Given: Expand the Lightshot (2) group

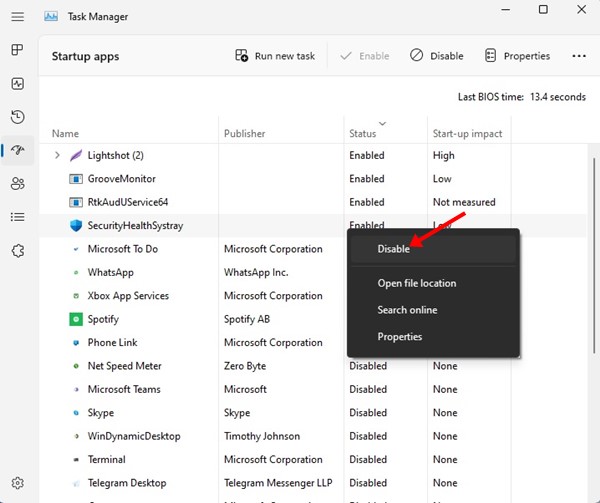Looking at the screenshot, I should 57,155.
